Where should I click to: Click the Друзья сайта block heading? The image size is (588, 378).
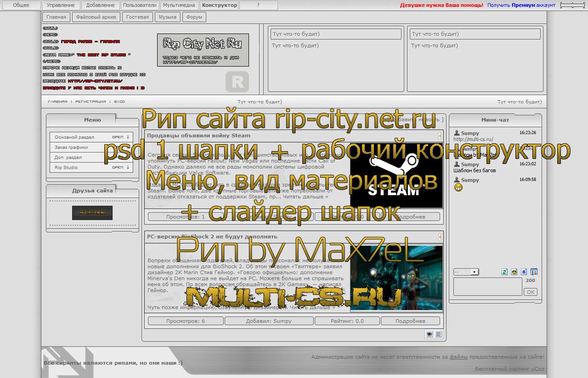92,191
